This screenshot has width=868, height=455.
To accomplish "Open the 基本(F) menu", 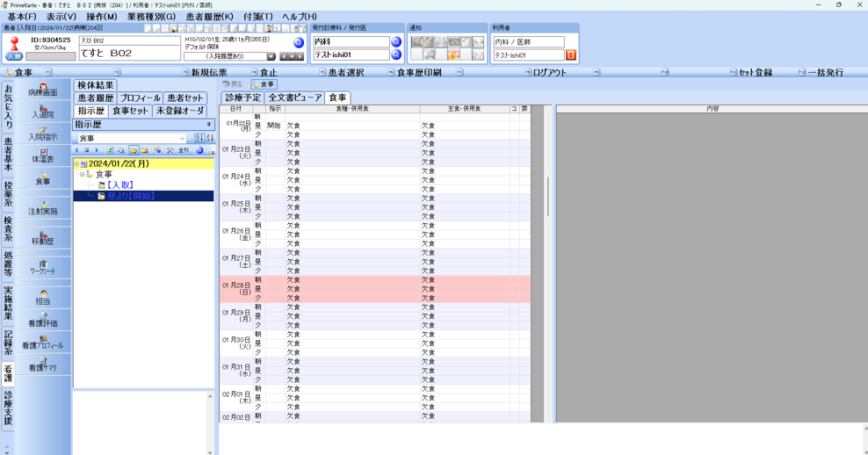I will coord(22,17).
